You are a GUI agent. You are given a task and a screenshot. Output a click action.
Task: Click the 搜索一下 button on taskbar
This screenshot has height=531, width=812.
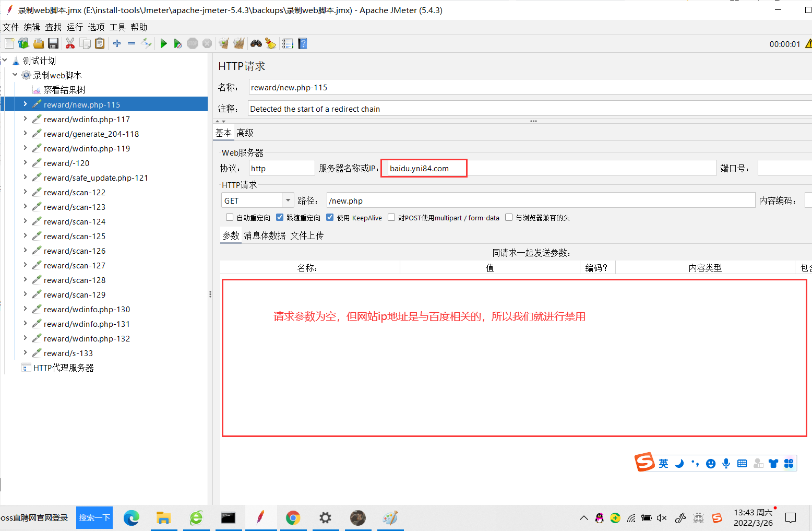pyautogui.click(x=94, y=517)
